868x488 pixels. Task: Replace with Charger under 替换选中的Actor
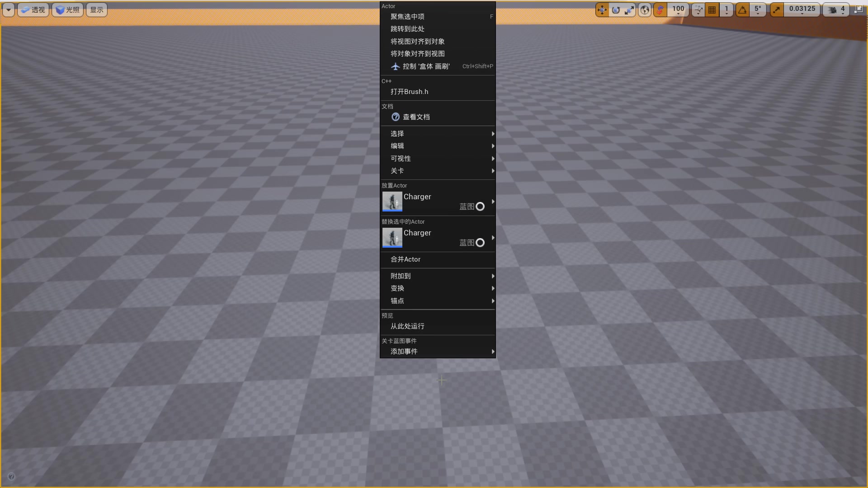coord(438,238)
